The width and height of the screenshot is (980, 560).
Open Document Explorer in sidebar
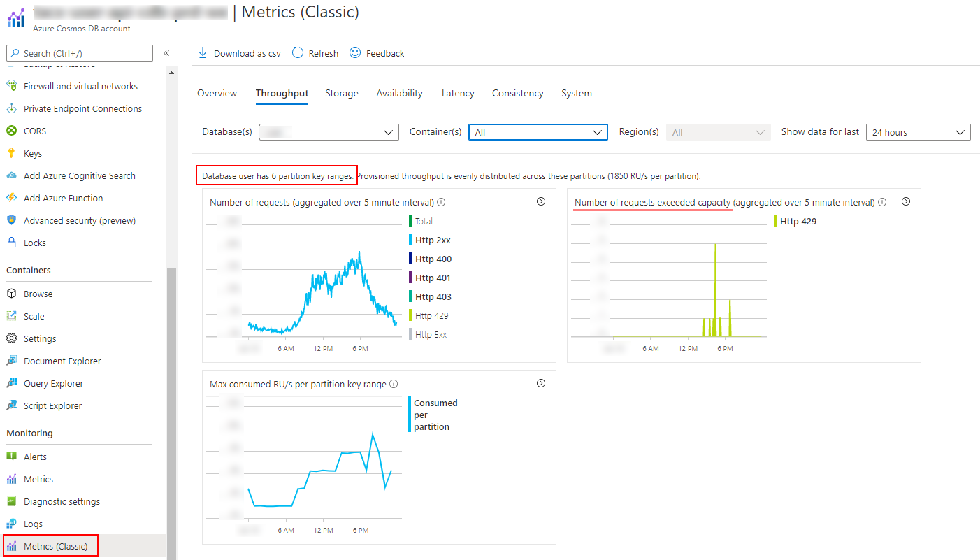(x=62, y=361)
